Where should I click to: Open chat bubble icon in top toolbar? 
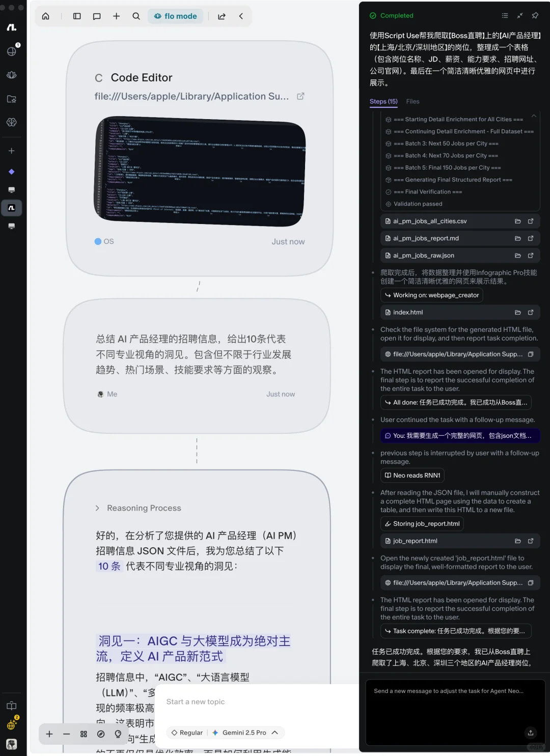coord(97,16)
